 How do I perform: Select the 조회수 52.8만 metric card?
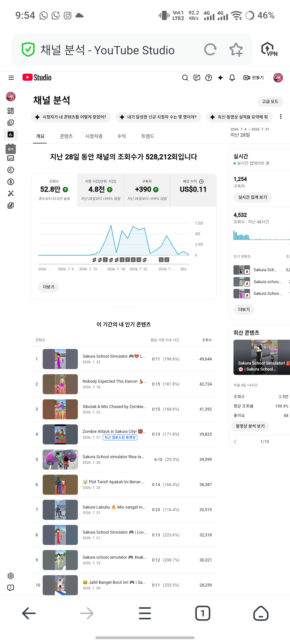(x=54, y=190)
